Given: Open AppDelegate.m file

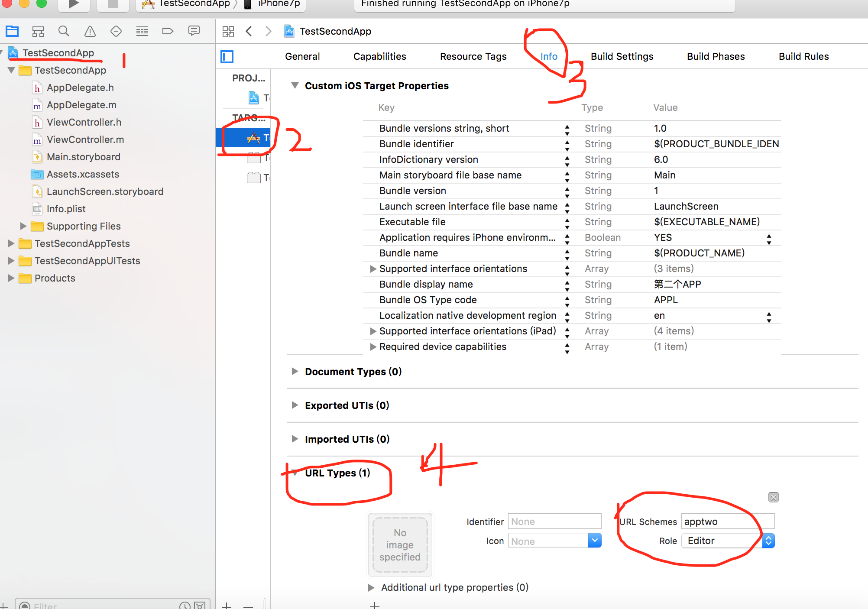Looking at the screenshot, I should 81,105.
